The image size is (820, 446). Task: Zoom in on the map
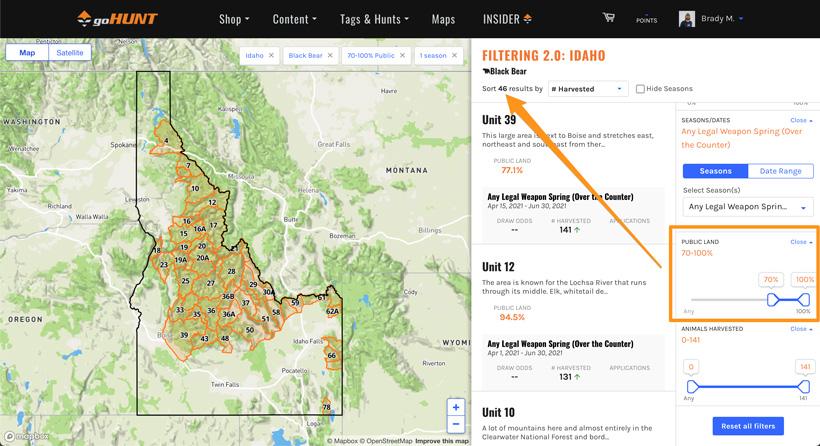point(456,407)
